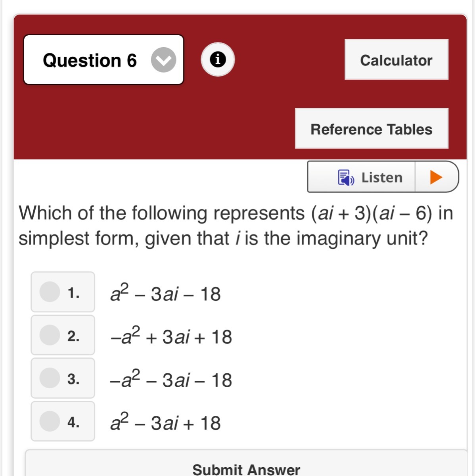Select the radio button for answer 2
This screenshot has width=475, height=476.
[x=50, y=335]
